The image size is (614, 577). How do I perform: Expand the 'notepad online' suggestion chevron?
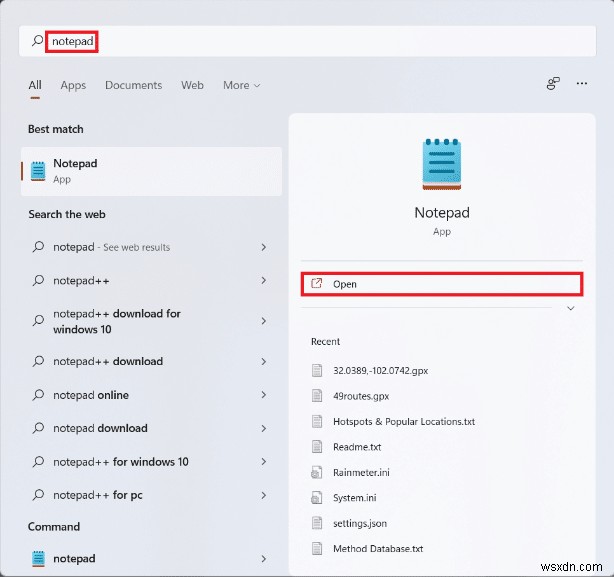click(264, 395)
